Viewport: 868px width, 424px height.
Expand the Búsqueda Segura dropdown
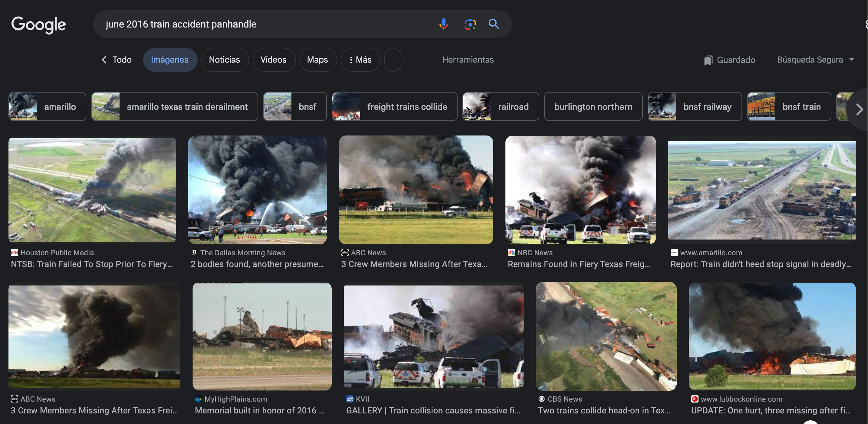pyautogui.click(x=851, y=60)
